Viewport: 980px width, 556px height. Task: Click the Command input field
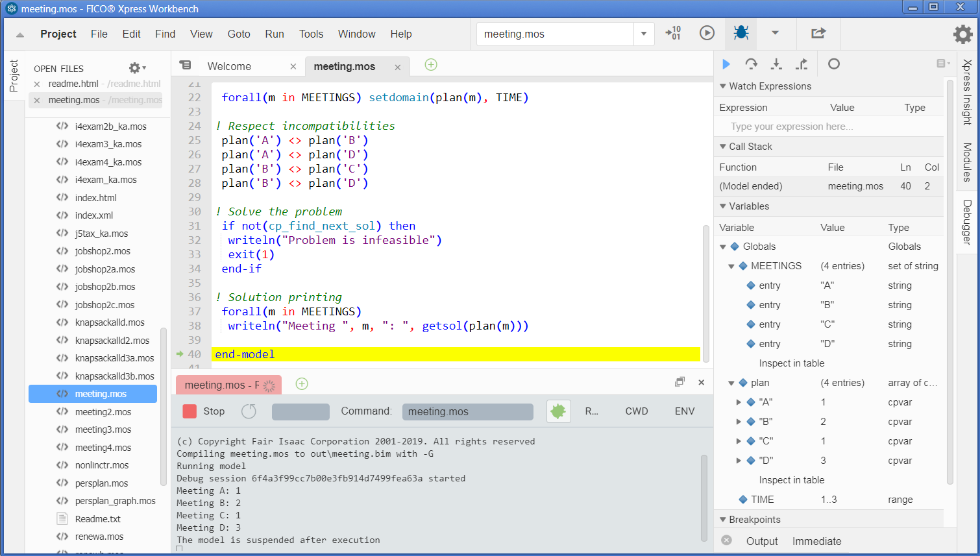tap(467, 411)
